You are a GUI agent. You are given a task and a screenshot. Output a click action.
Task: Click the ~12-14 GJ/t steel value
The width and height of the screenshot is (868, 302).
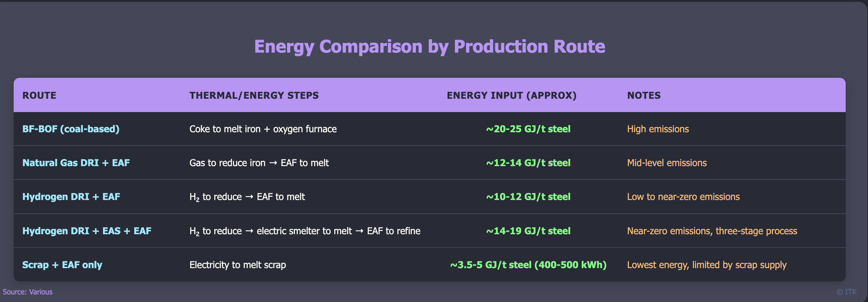coord(528,163)
